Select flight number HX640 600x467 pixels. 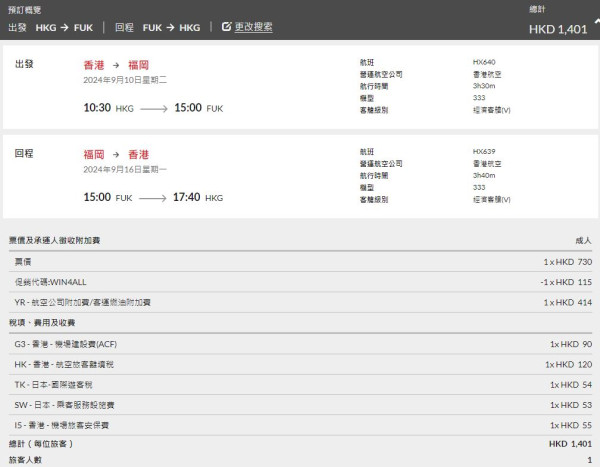484,62
